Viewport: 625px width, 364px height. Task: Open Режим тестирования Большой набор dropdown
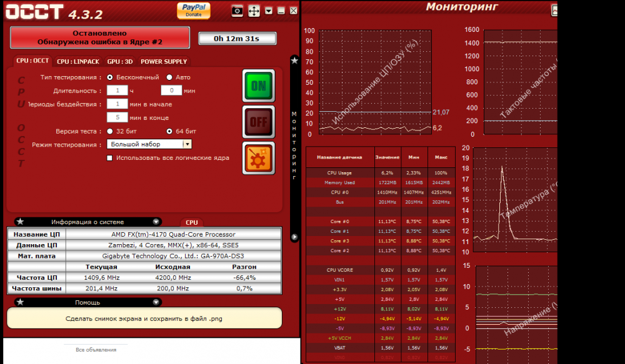coord(149,144)
